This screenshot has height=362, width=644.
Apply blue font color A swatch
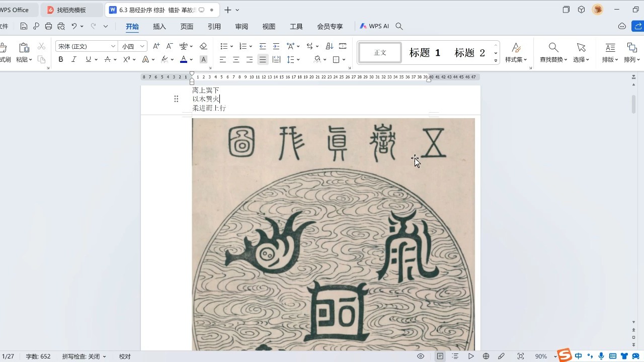point(184,59)
